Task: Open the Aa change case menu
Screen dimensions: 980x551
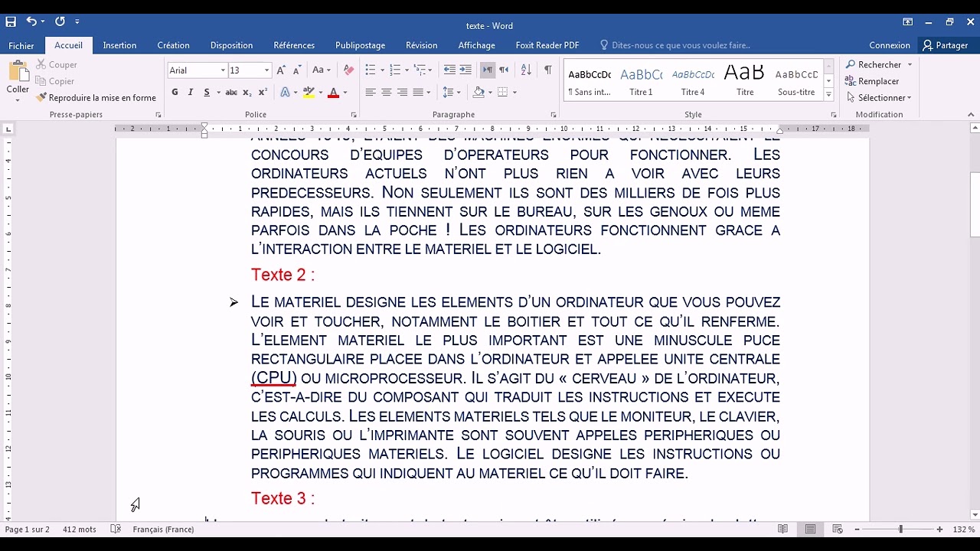Action: (322, 70)
